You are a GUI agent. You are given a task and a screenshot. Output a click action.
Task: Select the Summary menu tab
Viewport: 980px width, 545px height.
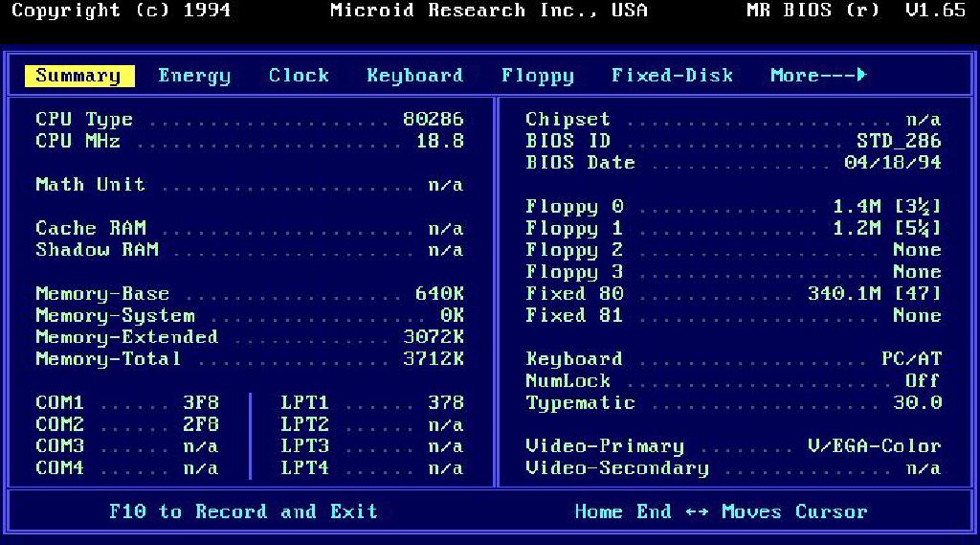point(79,76)
